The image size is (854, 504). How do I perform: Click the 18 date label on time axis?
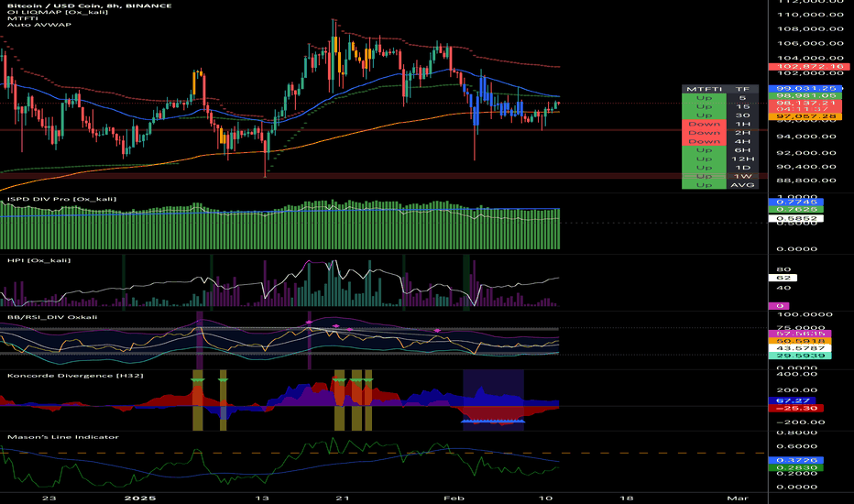pyautogui.click(x=627, y=498)
